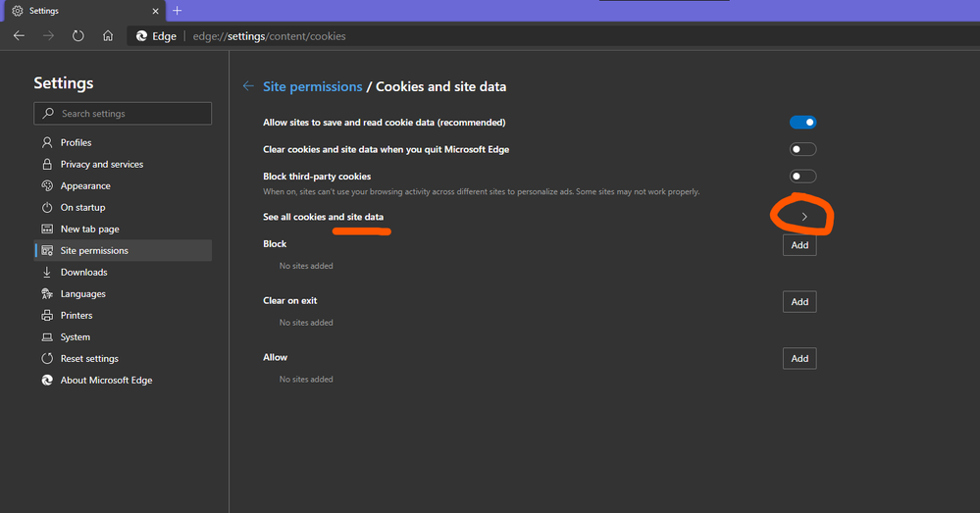Click the Downloads arrow icon
980x513 pixels.
47,273
